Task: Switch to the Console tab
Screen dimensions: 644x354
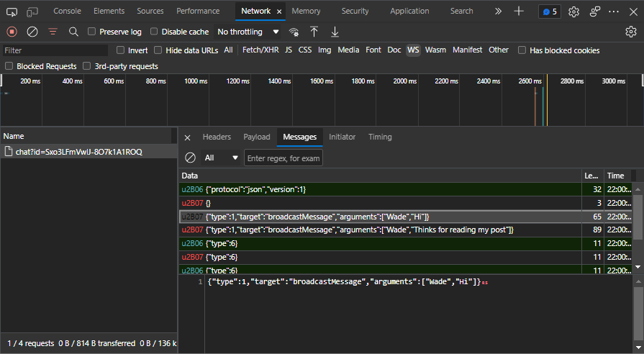Action: click(x=67, y=11)
